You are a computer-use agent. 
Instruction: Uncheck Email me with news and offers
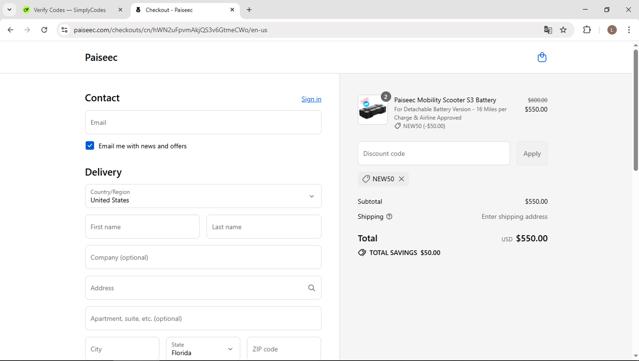tap(90, 145)
